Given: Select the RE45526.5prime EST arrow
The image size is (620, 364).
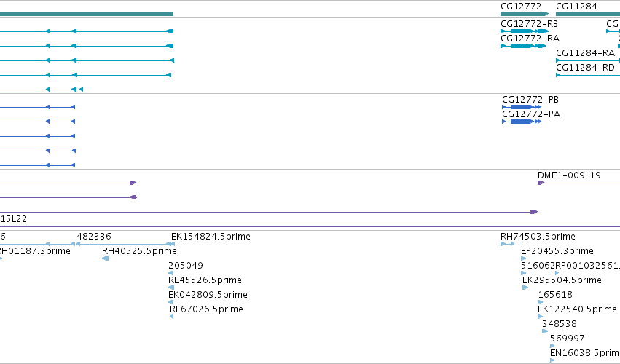Looking at the screenshot, I should (170, 288).
